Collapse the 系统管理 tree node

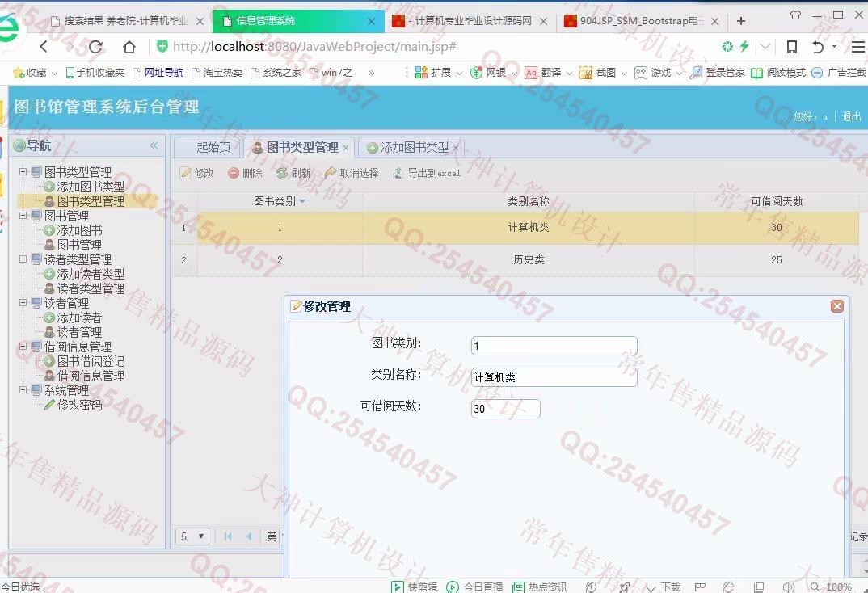tap(23, 389)
